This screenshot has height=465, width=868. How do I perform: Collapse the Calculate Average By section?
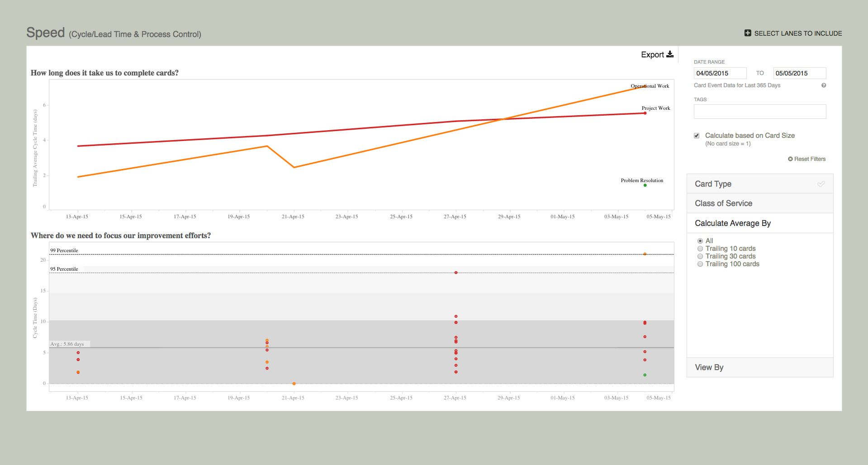(733, 223)
